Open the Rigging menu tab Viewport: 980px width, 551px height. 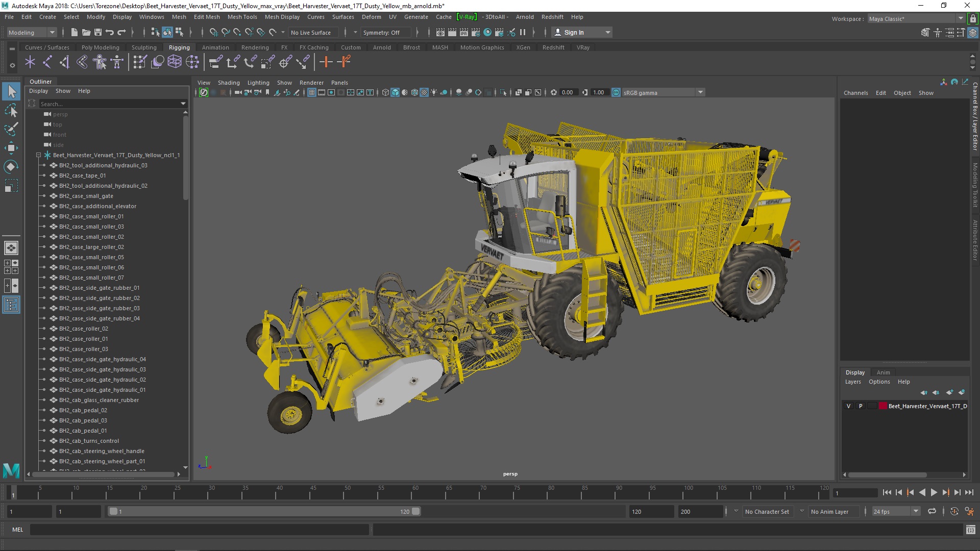[178, 47]
